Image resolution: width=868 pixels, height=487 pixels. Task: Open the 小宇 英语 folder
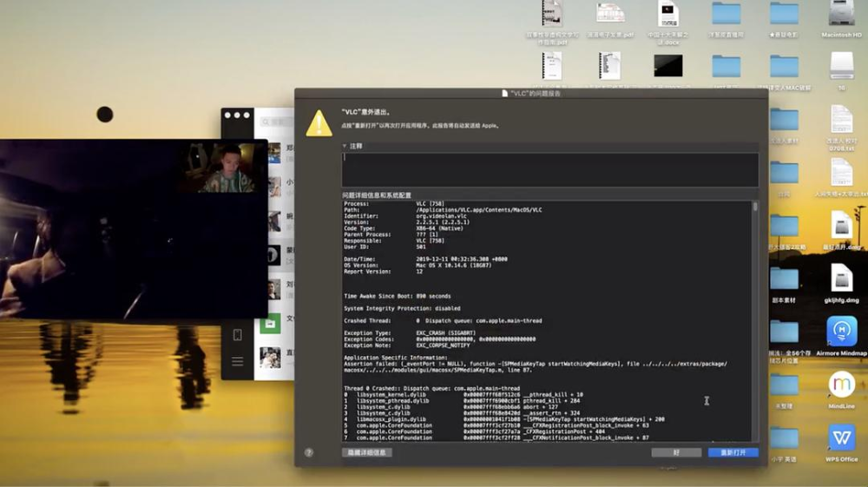[x=784, y=438]
